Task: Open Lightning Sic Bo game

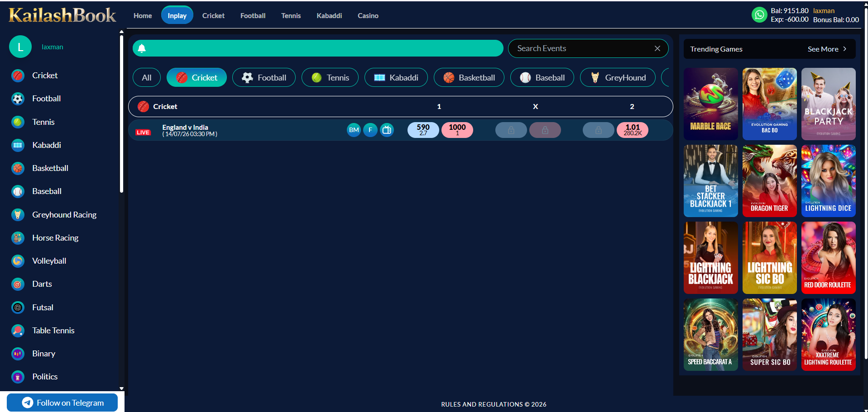Action: 770,258
